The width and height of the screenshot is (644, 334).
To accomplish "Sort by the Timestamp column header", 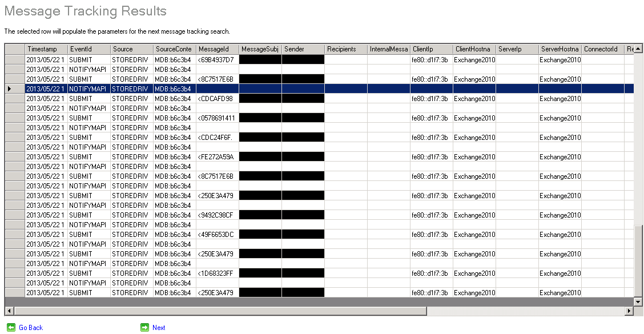I will (x=46, y=50).
